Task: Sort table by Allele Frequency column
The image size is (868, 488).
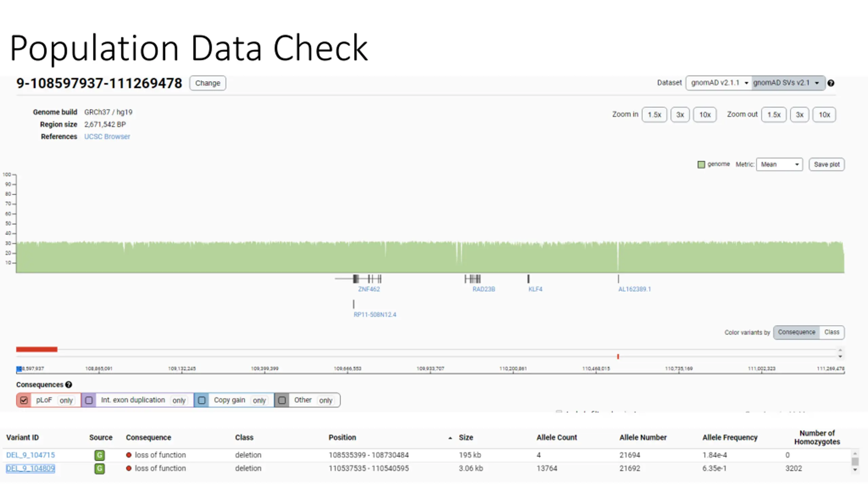Action: [730, 438]
